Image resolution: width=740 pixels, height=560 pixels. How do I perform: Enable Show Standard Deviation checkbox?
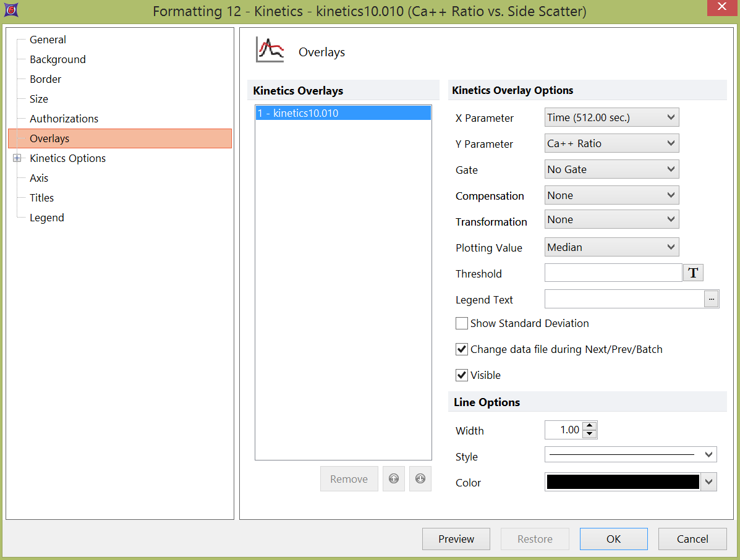462,323
